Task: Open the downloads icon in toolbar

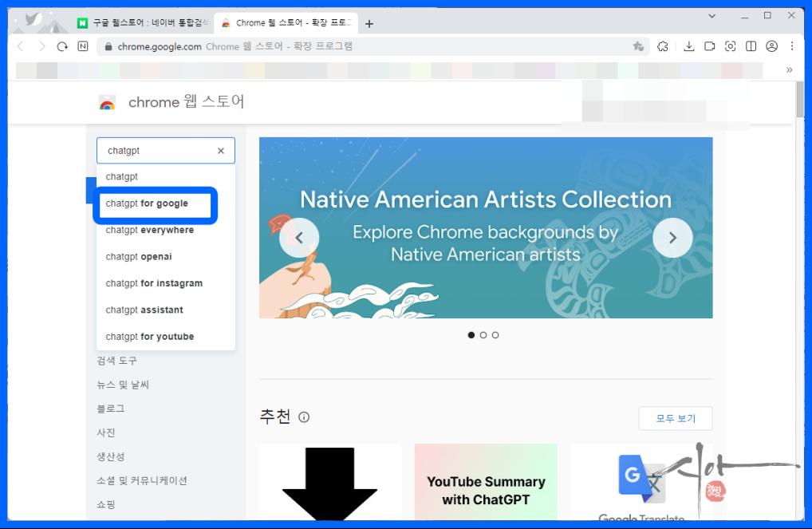Action: coord(688,46)
